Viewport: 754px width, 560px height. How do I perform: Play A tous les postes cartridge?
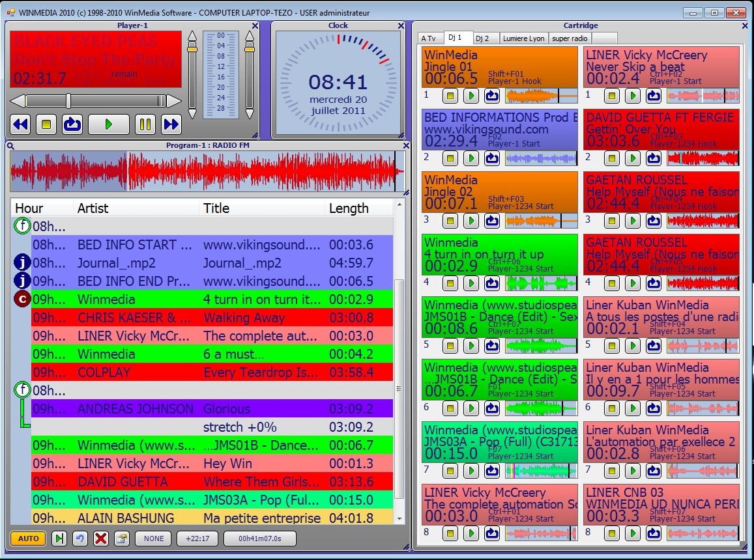click(633, 346)
